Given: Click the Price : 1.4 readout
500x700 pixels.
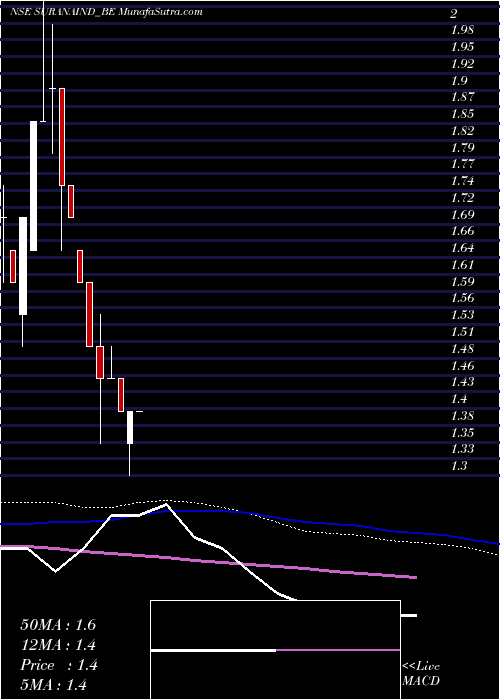Looking at the screenshot, I should (x=58, y=665).
